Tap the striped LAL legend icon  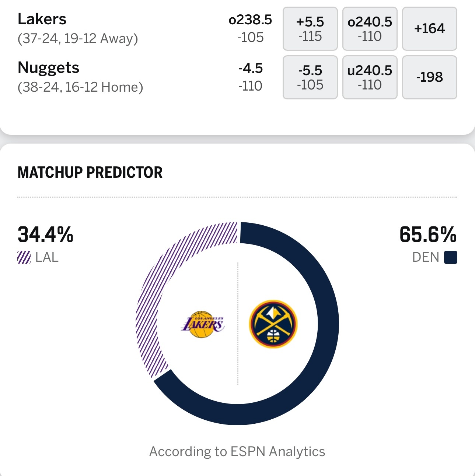coord(24,257)
